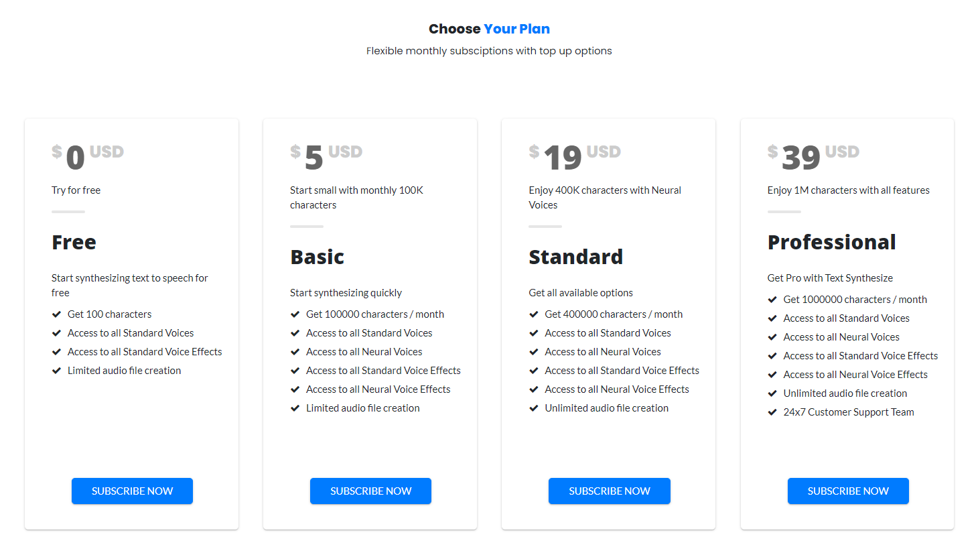Image resolution: width=980 pixels, height=553 pixels.
Task: Click the '$0 USD' price label
Action: pyautogui.click(x=88, y=156)
